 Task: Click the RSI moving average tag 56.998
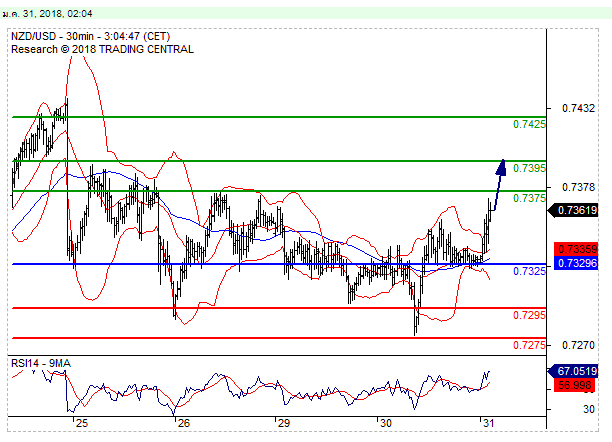click(x=575, y=385)
